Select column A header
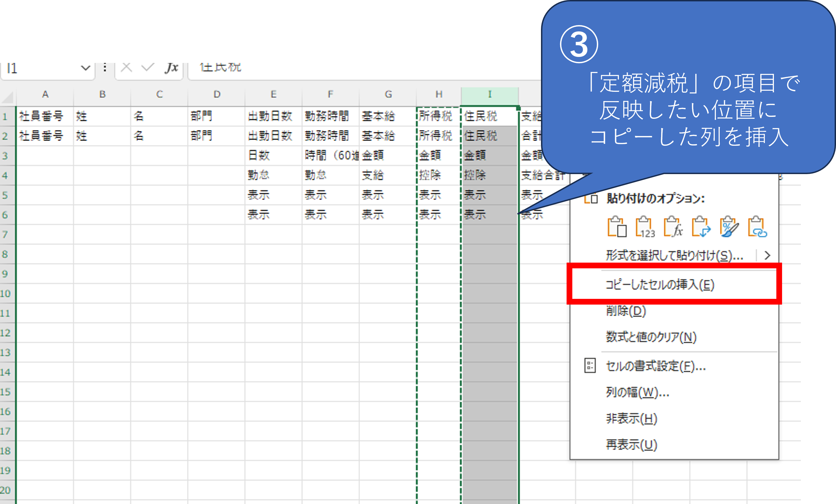836x504 pixels. click(x=45, y=94)
